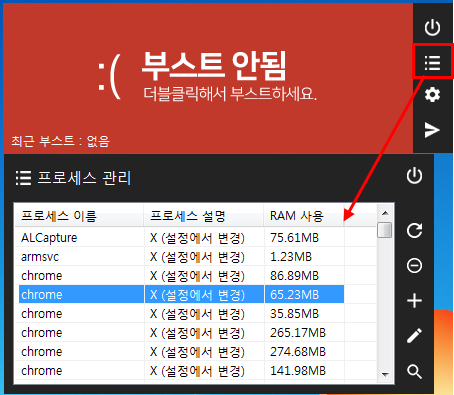Sort by 프로세스 이름 column header

(79, 216)
